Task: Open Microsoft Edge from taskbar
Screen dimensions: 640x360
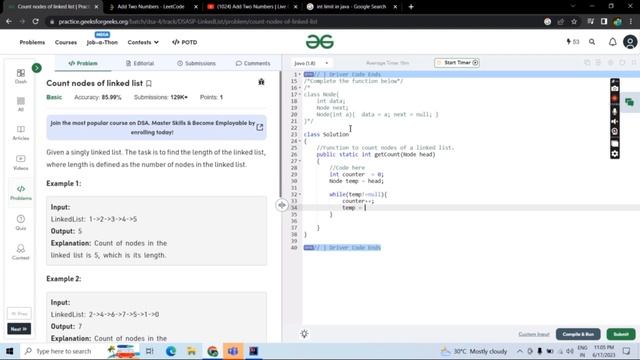Action: pos(171,351)
